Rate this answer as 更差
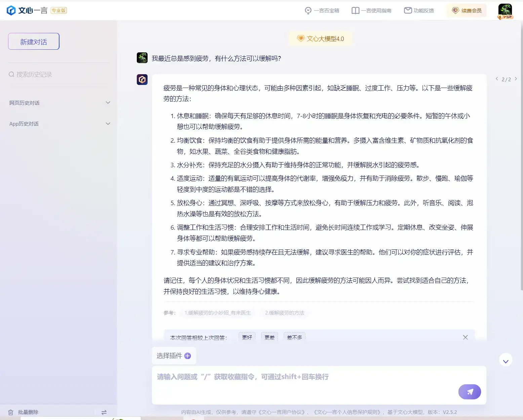This screenshot has height=420, width=523. 269,337
